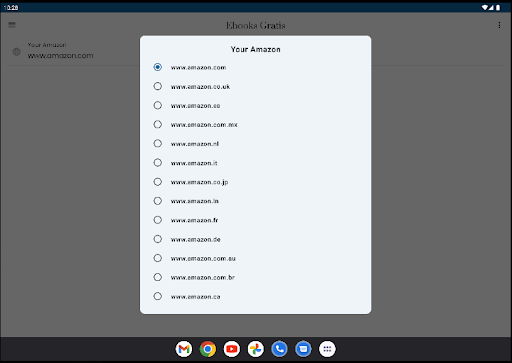The height and width of the screenshot is (363, 512).
Task: Select the www.amazon.com.br radio button
Action: click(x=157, y=277)
